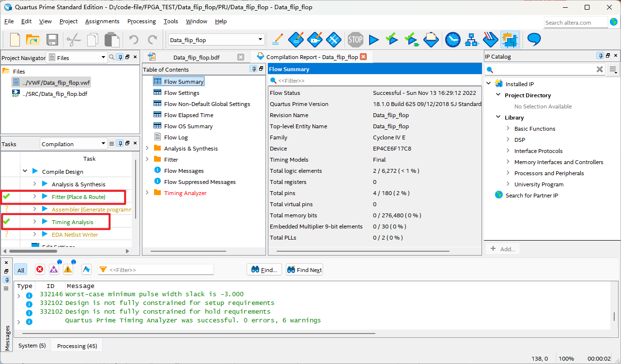Switch to the Data_flip_flop.bdf tab
This screenshot has width=621, height=364.
coord(196,57)
